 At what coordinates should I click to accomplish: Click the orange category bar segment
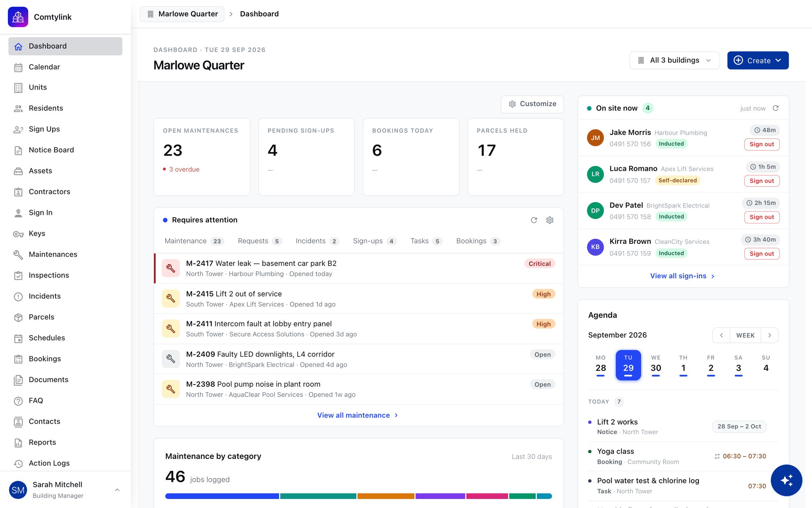click(386, 496)
